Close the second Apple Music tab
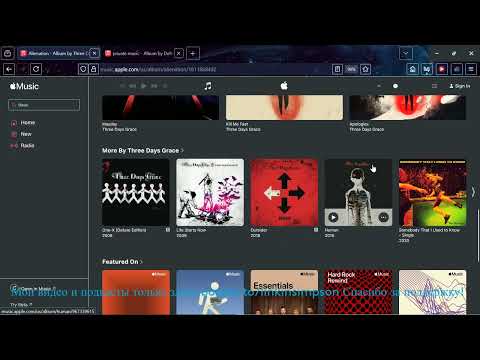 [x=179, y=53]
